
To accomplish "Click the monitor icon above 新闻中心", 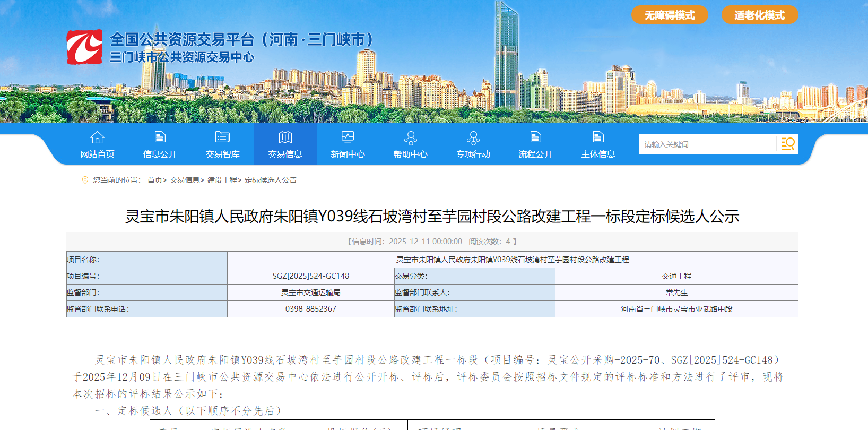I will pos(348,137).
